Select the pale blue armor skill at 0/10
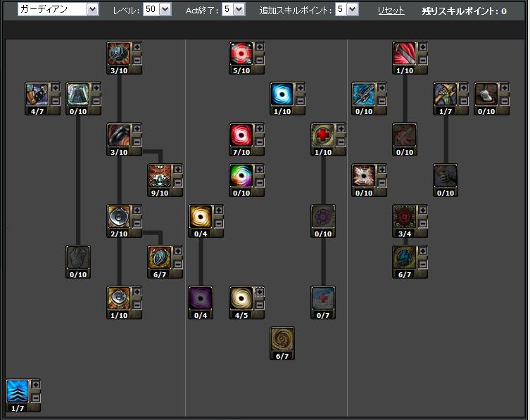The image size is (530, 420). pos(78,94)
